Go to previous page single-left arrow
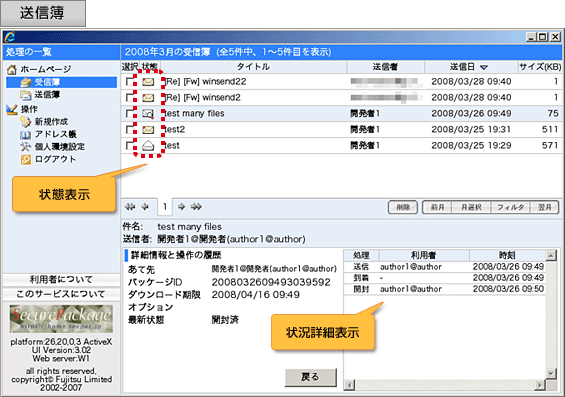 click(x=145, y=207)
